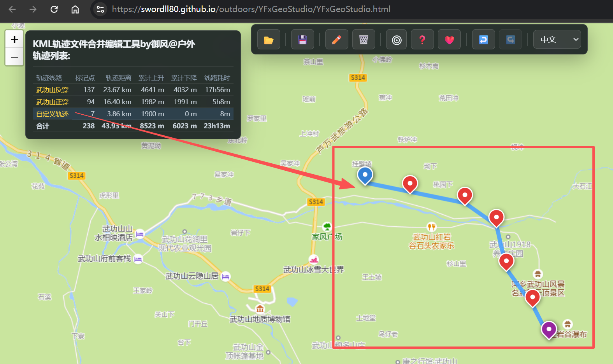Open the browser home page
This screenshot has width=613, height=364.
click(75, 9)
